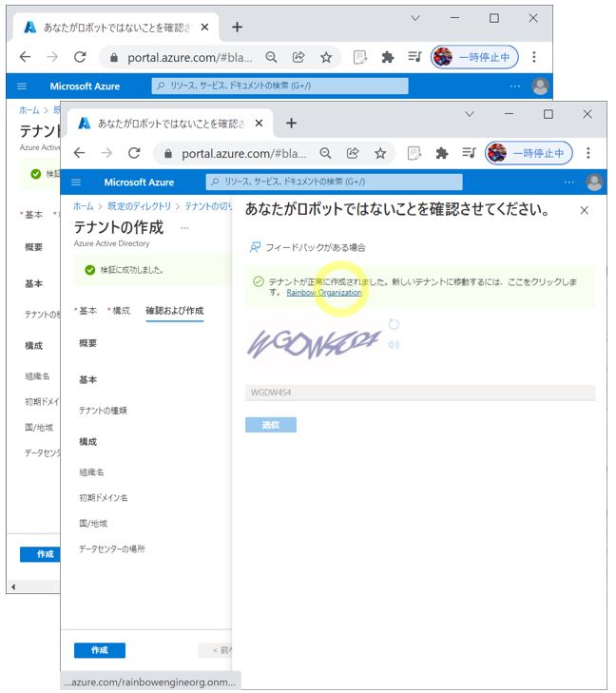Click the CAPTCHA refresh icon

coord(394,324)
